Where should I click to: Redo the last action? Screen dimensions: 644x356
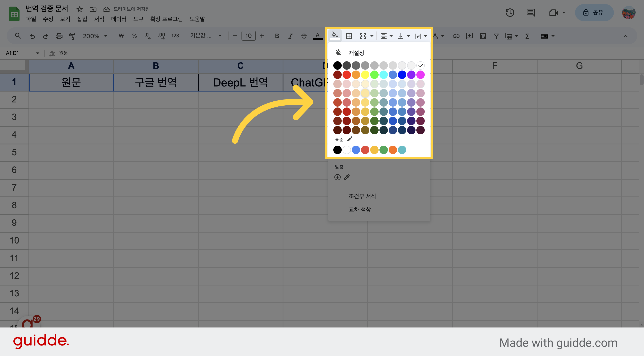[45, 36]
